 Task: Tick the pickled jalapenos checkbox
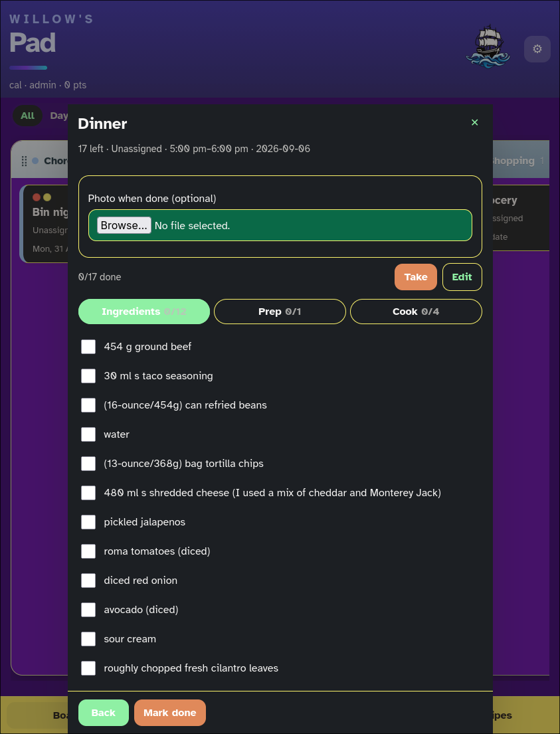coord(88,522)
